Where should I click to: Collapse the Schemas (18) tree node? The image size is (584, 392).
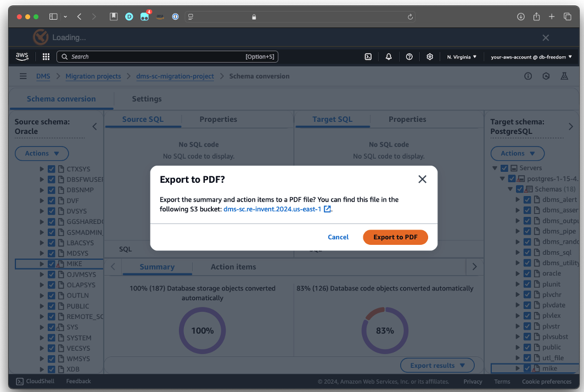click(510, 189)
